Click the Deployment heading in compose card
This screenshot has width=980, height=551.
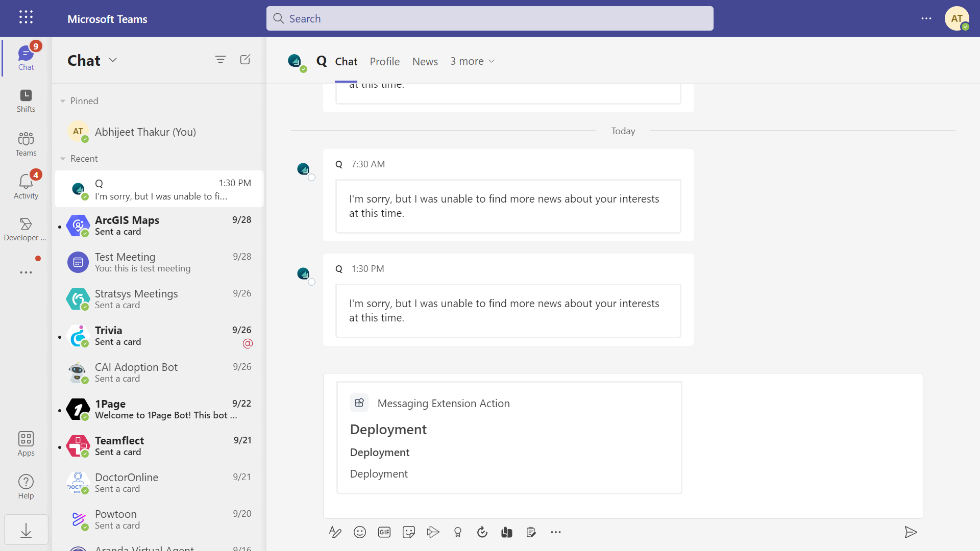point(388,430)
